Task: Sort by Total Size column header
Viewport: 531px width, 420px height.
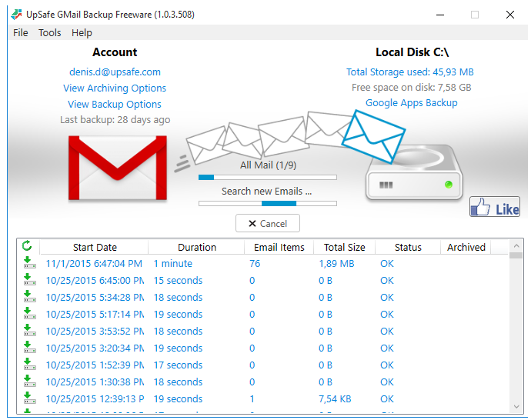Action: [345, 247]
